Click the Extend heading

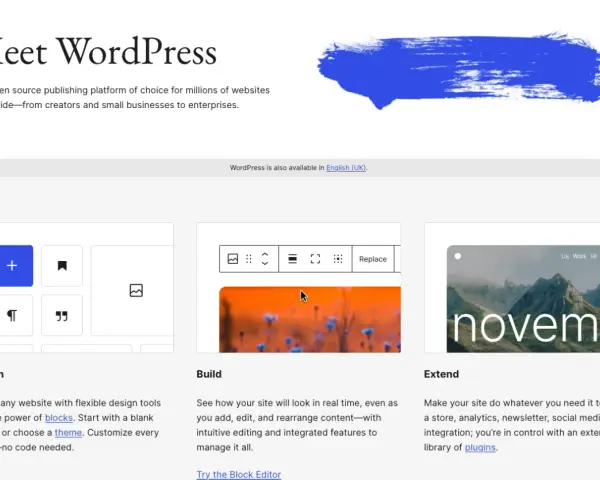click(441, 374)
